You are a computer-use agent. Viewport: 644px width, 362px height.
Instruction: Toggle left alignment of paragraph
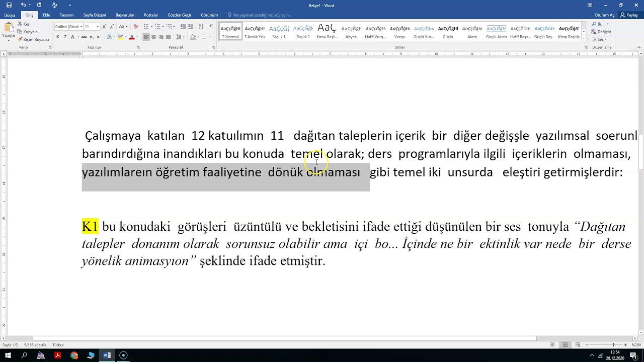click(x=146, y=37)
